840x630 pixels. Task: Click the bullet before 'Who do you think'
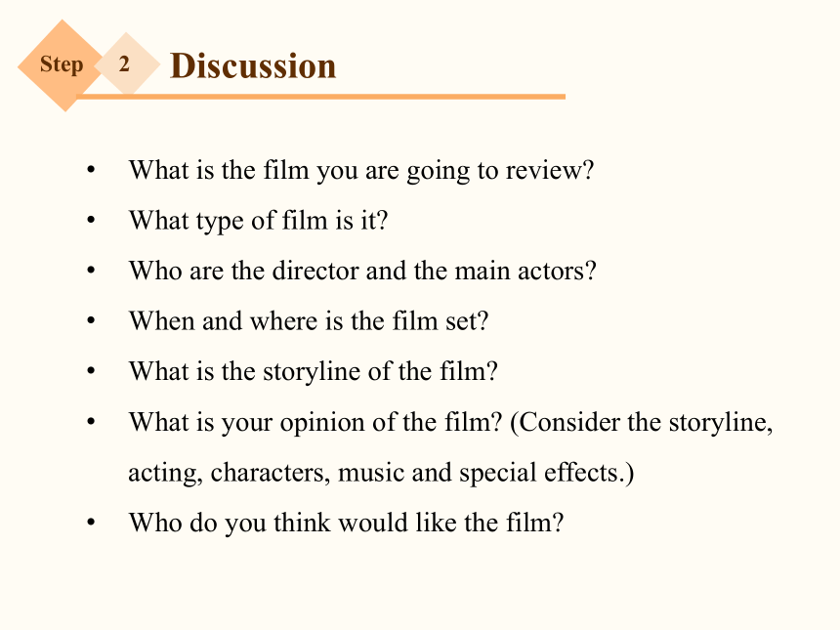91,523
